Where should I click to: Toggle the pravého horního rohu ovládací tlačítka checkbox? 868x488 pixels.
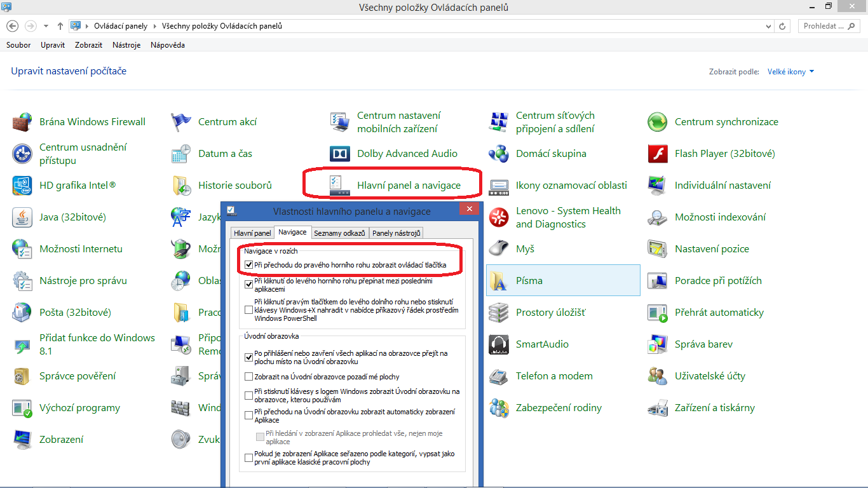pos(248,264)
